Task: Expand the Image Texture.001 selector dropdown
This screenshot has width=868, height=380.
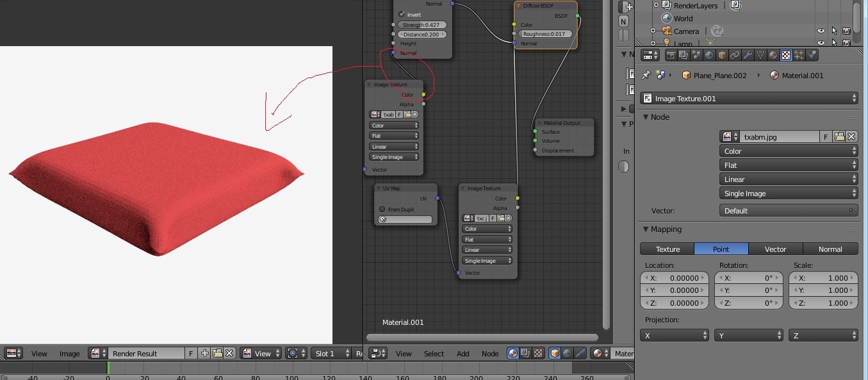Action: [749, 99]
